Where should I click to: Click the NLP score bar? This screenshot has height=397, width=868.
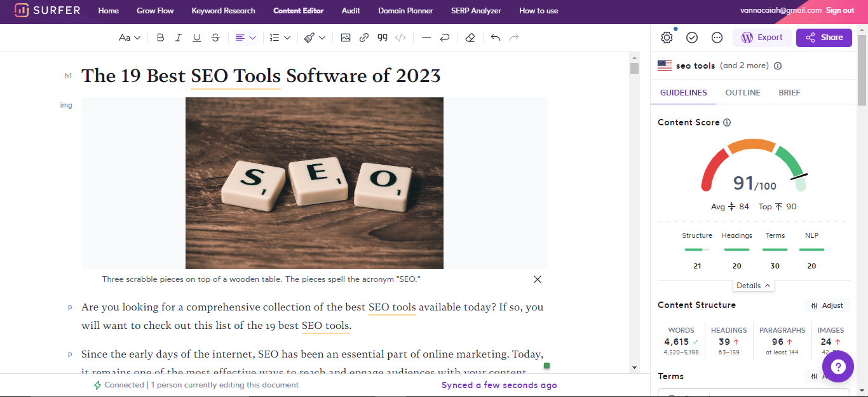pos(811,249)
